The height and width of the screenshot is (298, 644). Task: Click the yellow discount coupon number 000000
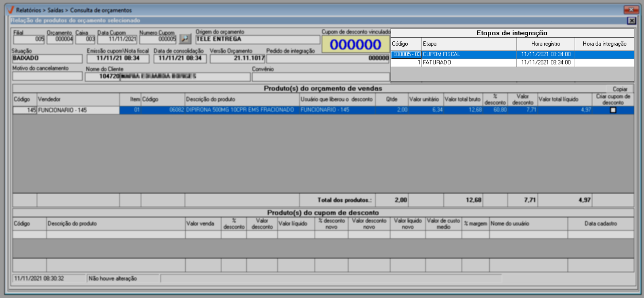(x=355, y=45)
